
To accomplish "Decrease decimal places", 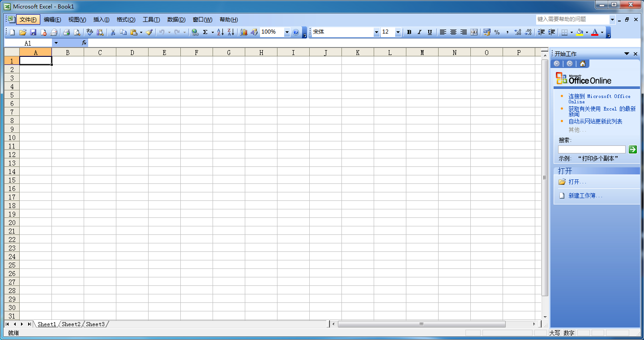I will 528,32.
